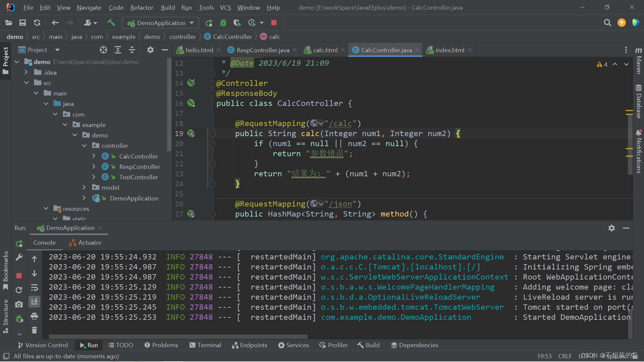Click the Select Opened File crosshair icon
Viewport: 644px width, 362px height.
[x=103, y=50]
